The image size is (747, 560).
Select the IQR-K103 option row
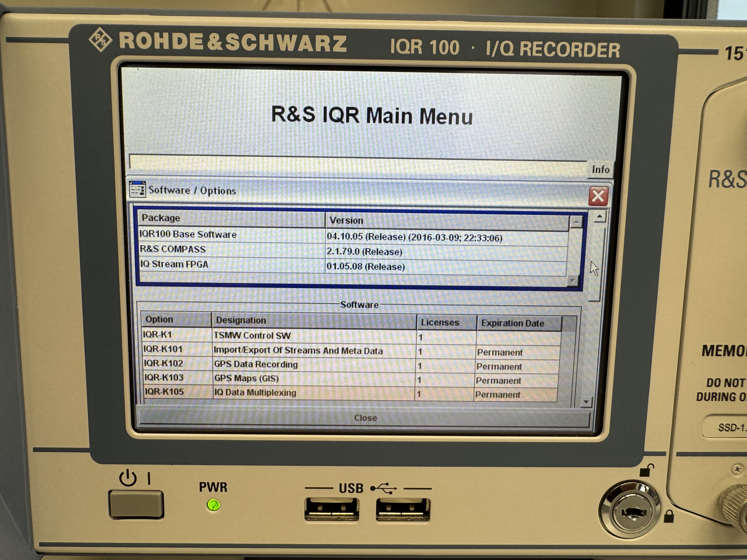351,379
